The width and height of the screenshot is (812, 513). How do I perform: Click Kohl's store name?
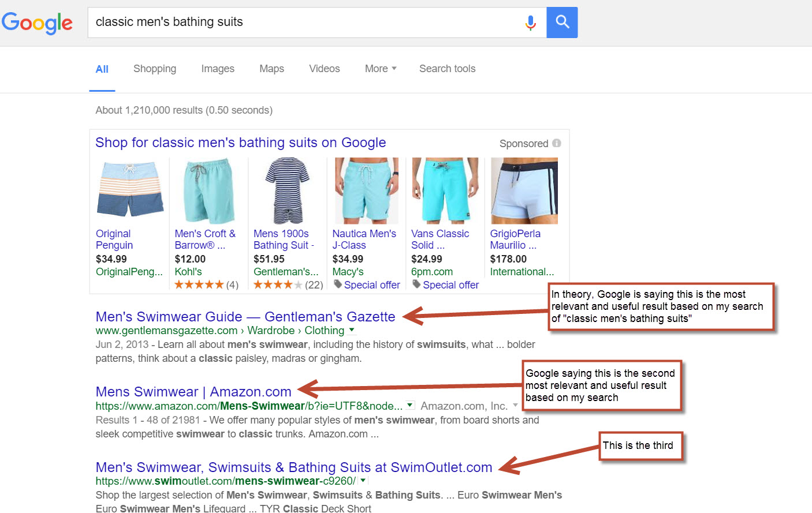[188, 272]
